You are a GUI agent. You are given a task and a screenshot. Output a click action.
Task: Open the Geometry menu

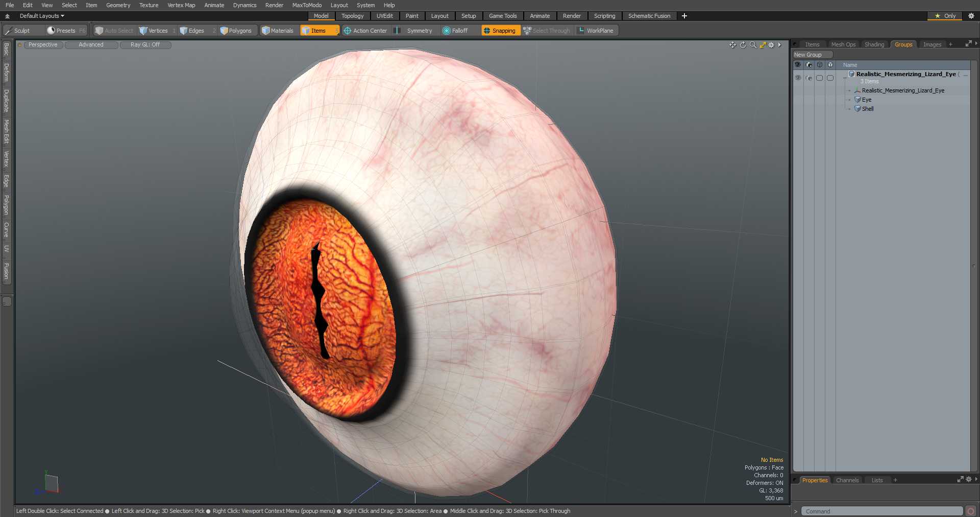[118, 5]
